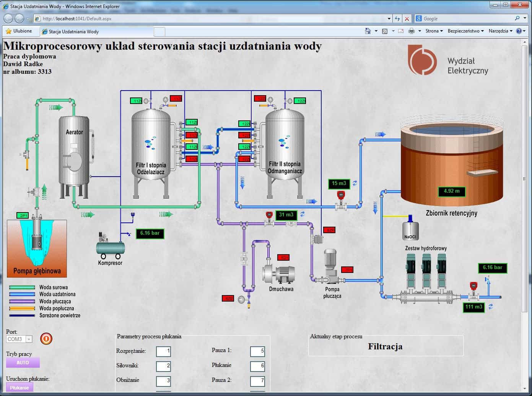Click the browser Back arrow button
532x396 pixels.
(x=8, y=18)
